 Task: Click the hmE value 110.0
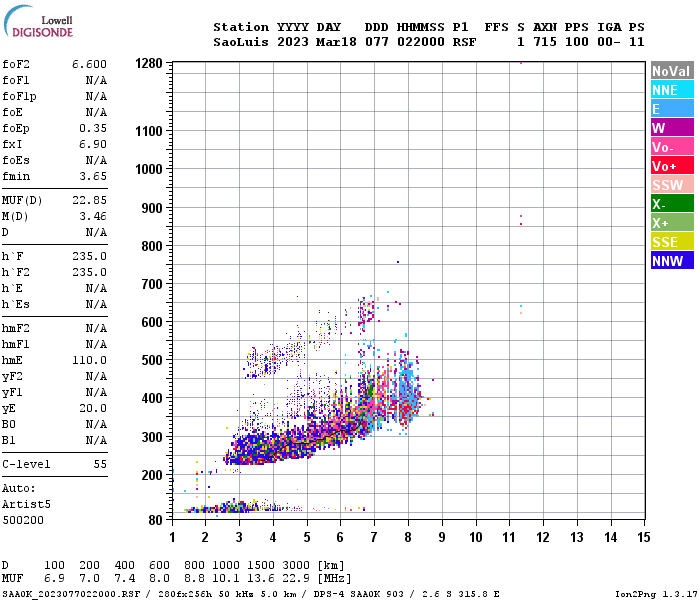coord(89,360)
